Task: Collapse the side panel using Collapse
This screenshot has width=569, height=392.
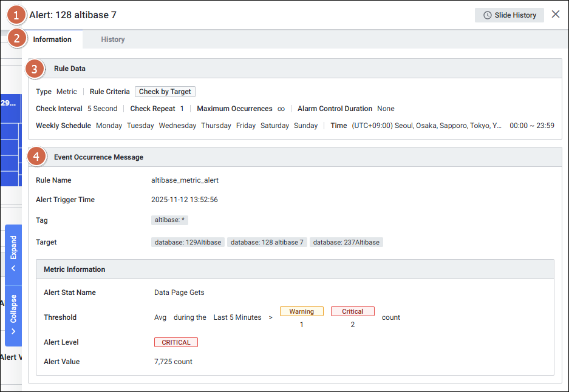Action: tap(13, 315)
